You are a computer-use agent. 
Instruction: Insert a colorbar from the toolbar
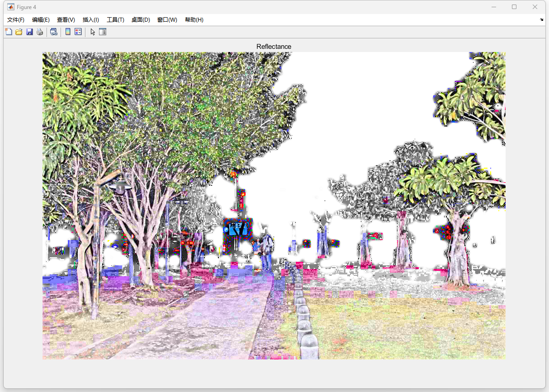[x=68, y=32]
